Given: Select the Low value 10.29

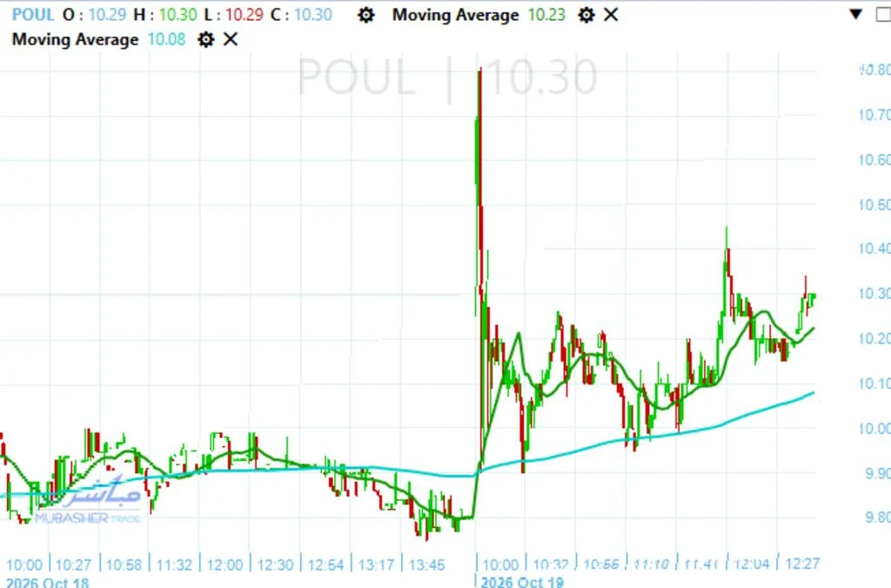Looking at the screenshot, I should point(245,15).
